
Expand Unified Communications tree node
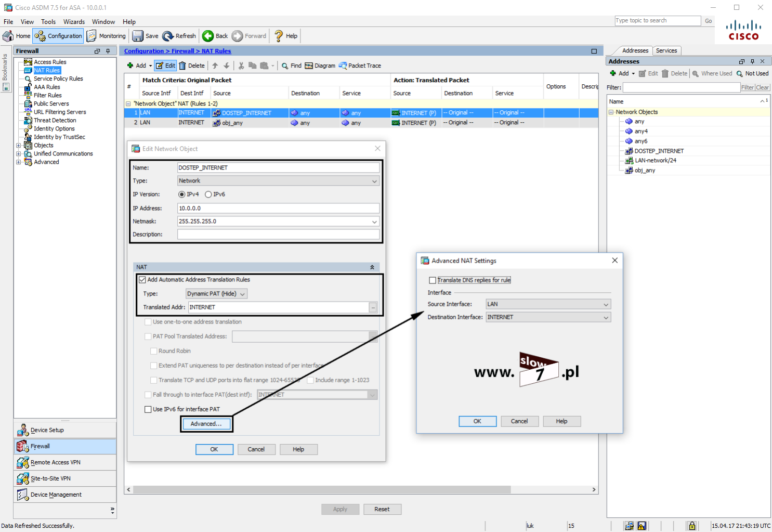pyautogui.click(x=19, y=153)
